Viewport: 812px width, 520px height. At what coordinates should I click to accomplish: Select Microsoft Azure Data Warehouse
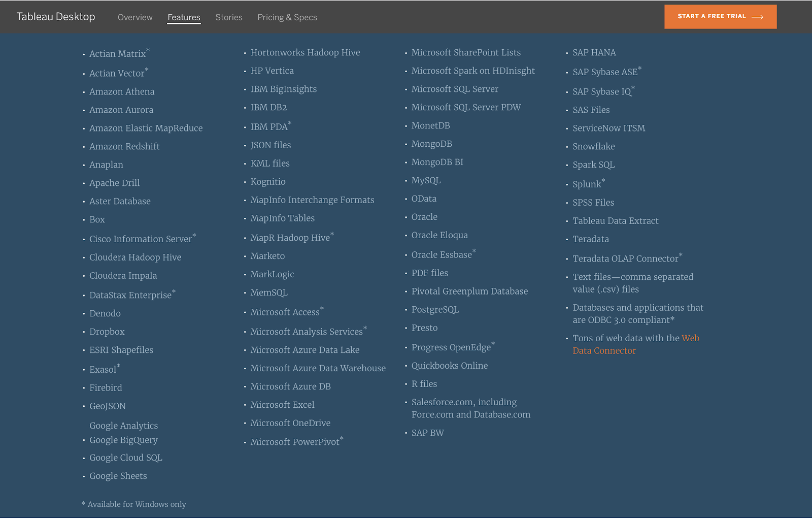tap(318, 368)
